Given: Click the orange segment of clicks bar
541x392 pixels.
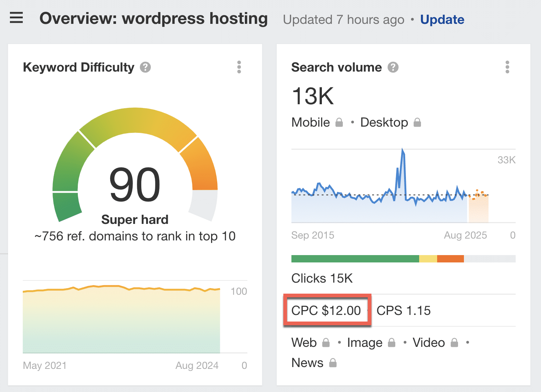Looking at the screenshot, I should click(x=450, y=259).
